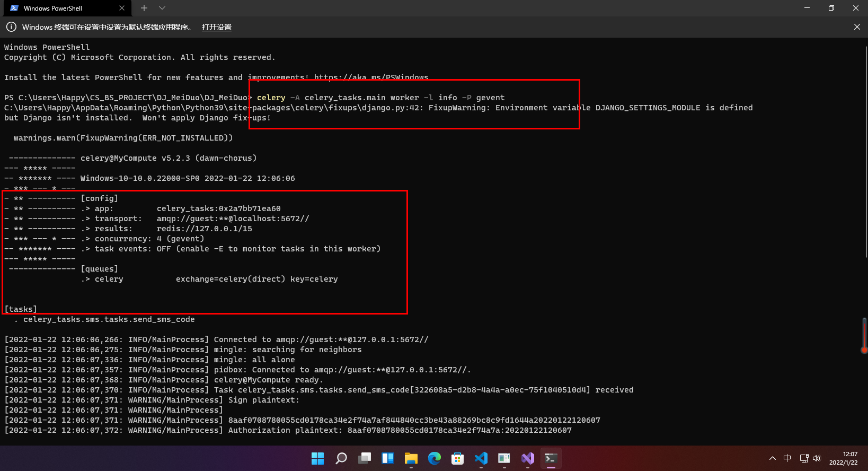Open network status in system tray
This screenshot has height=471, width=868.
804,458
